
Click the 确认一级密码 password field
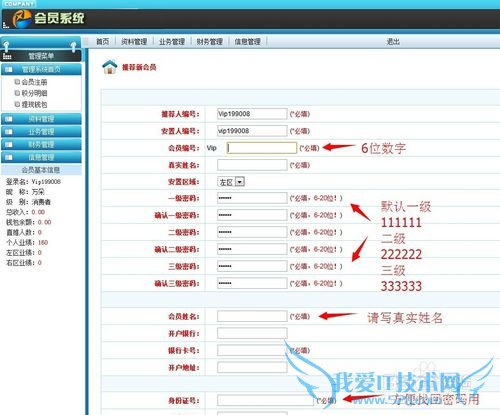252,215
